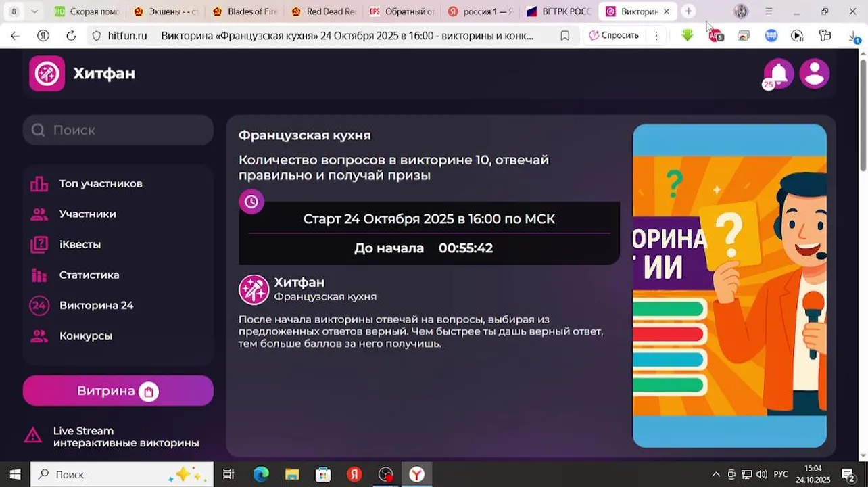Switch to the россия 1 tab
This screenshot has height=487, width=868.
click(x=481, y=11)
